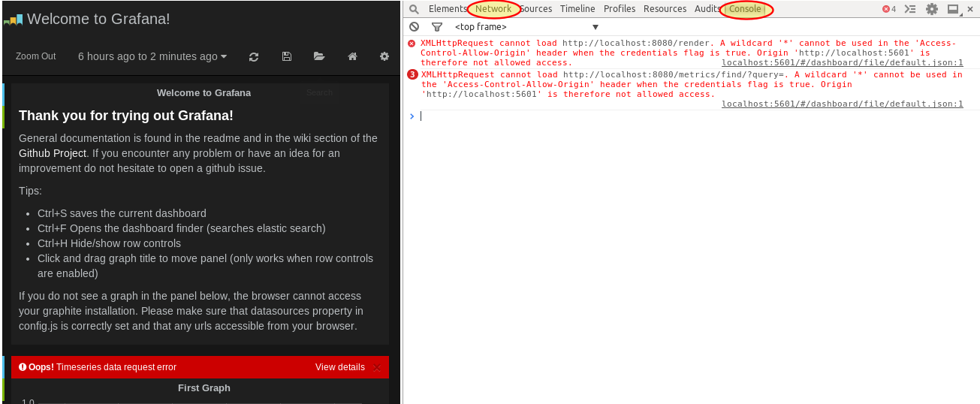This screenshot has width=980, height=404.
Task: Click the localhost:8080/render error message text
Action: [688, 53]
